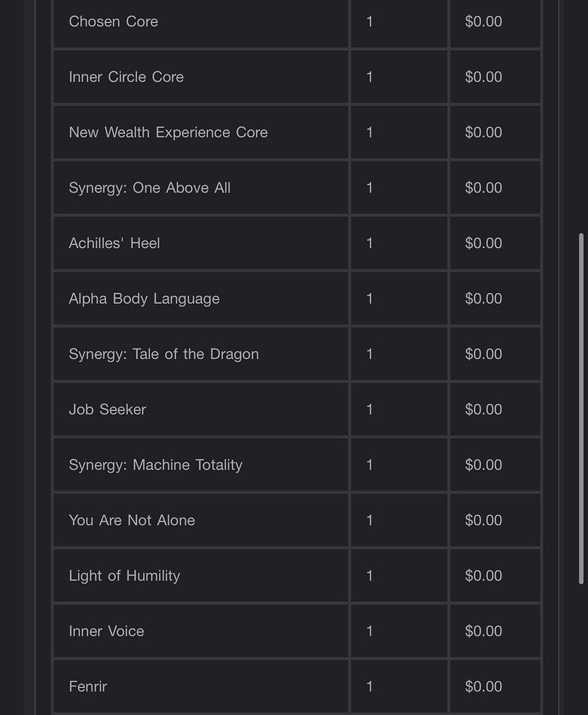Viewport: 588px width, 715px height.
Task: Click Synergy: Machine Totality entry
Action: [x=156, y=465]
